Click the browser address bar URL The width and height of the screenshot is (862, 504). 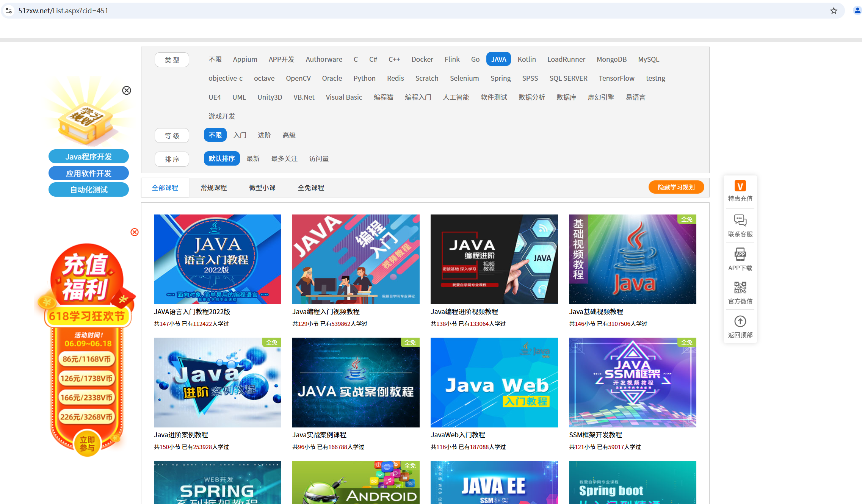[x=63, y=11]
